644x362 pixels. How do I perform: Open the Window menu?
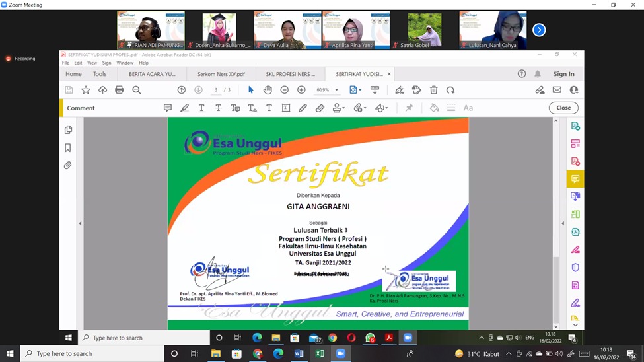[x=125, y=63]
